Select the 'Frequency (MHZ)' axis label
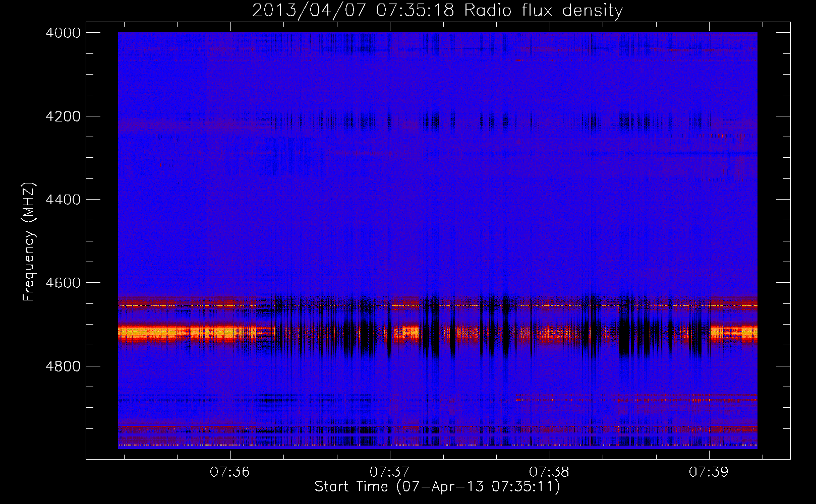The width and height of the screenshot is (816, 504). pyautogui.click(x=29, y=242)
